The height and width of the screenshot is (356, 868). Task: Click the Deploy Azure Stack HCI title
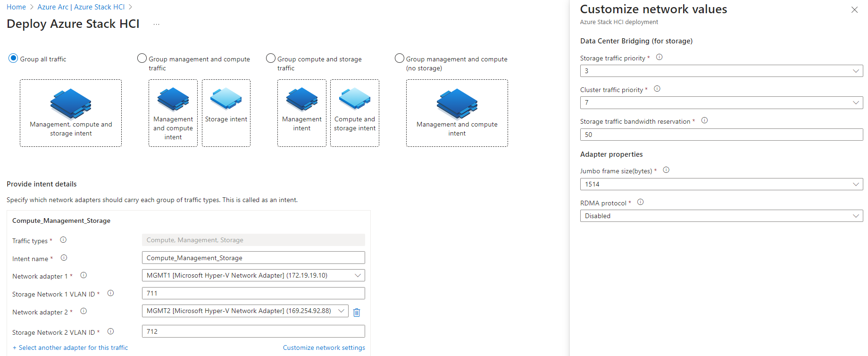73,24
